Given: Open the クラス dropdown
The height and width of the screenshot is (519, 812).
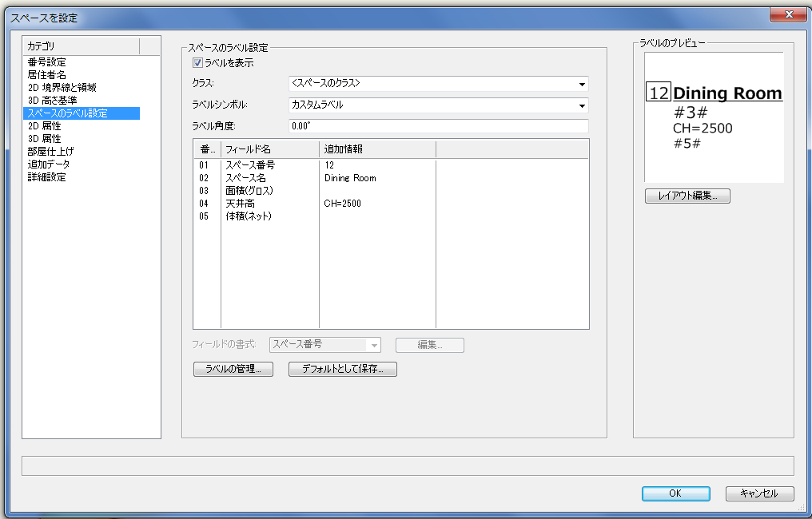Looking at the screenshot, I should pos(438,84).
